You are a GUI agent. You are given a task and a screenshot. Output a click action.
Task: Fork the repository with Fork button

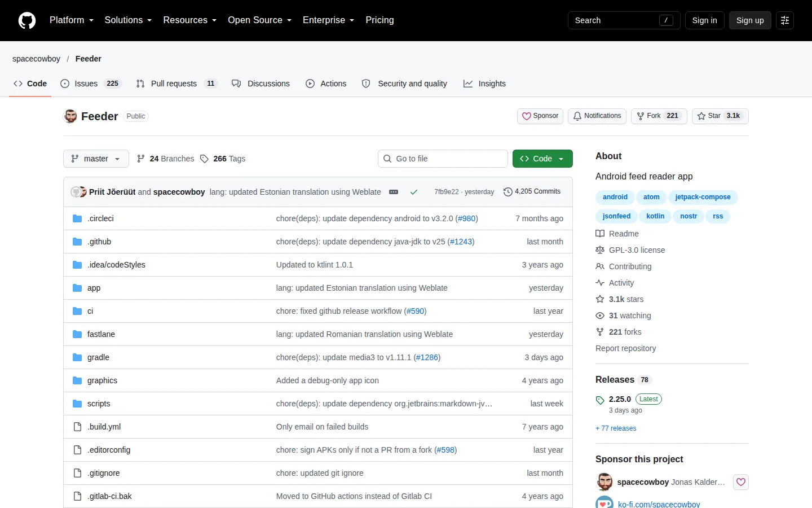659,116
